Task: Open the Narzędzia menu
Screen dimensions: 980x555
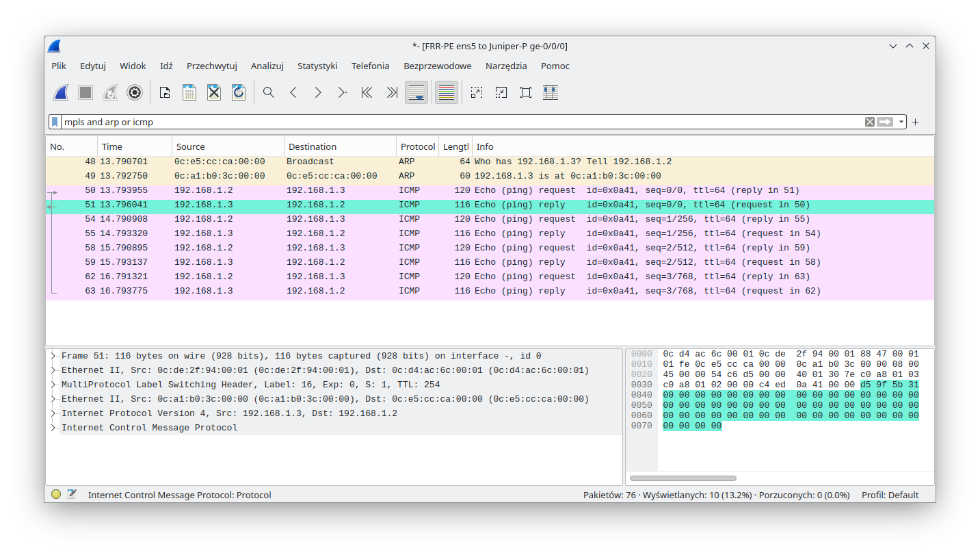Action: click(x=506, y=66)
